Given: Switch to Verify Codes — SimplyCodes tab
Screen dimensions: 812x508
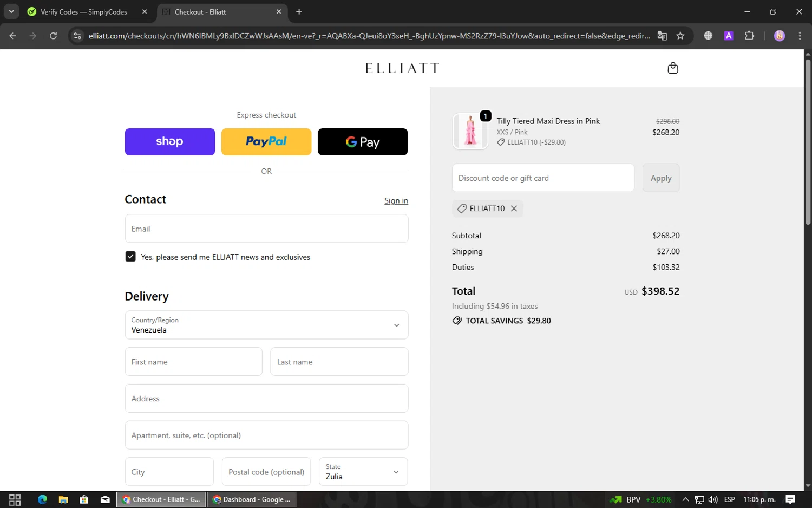Looking at the screenshot, I should (x=84, y=12).
